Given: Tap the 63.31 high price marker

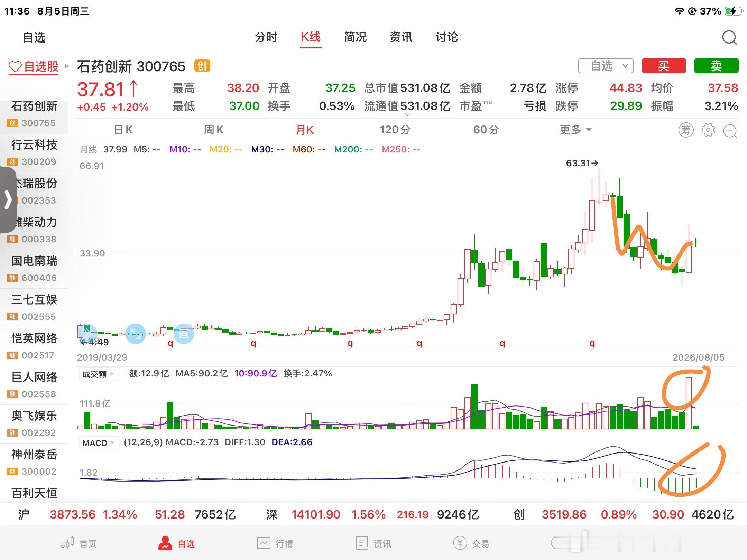Looking at the screenshot, I should pos(582,163).
